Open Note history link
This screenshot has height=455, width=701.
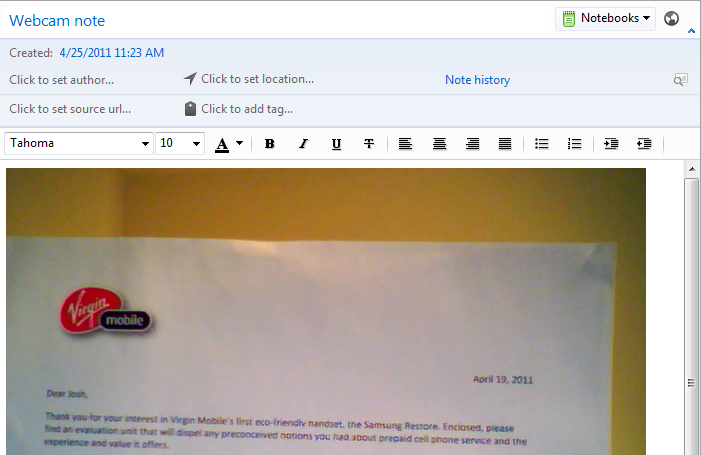point(477,80)
